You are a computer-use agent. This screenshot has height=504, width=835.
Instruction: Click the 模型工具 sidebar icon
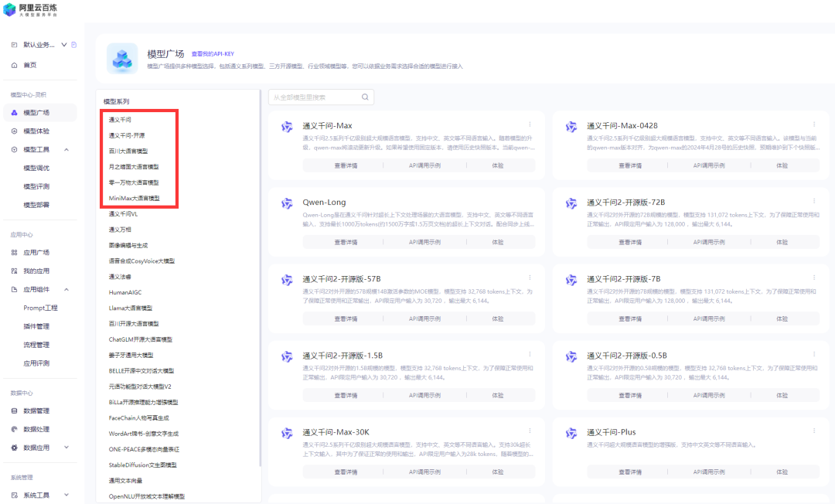[x=15, y=149]
